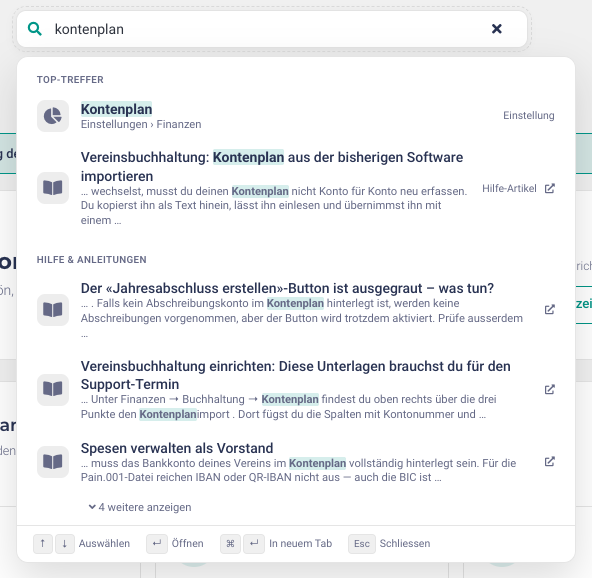Click external link icon next to Hilfe-Artikel
The height and width of the screenshot is (578, 592).
coord(550,188)
